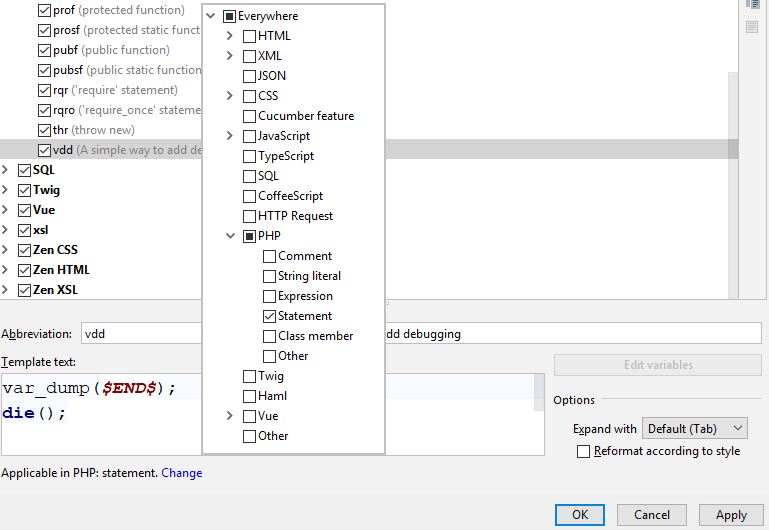Expand the HTML context node
The width and height of the screenshot is (769, 530).
pos(230,36)
